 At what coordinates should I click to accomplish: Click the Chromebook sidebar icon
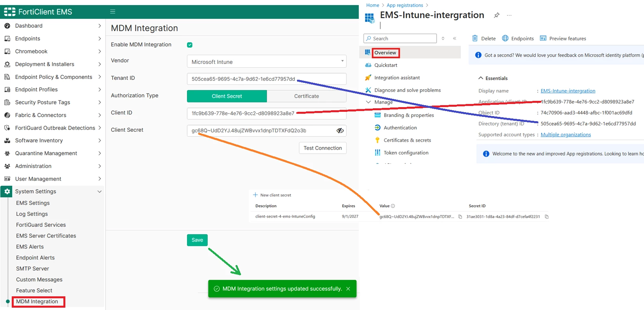[7, 52]
